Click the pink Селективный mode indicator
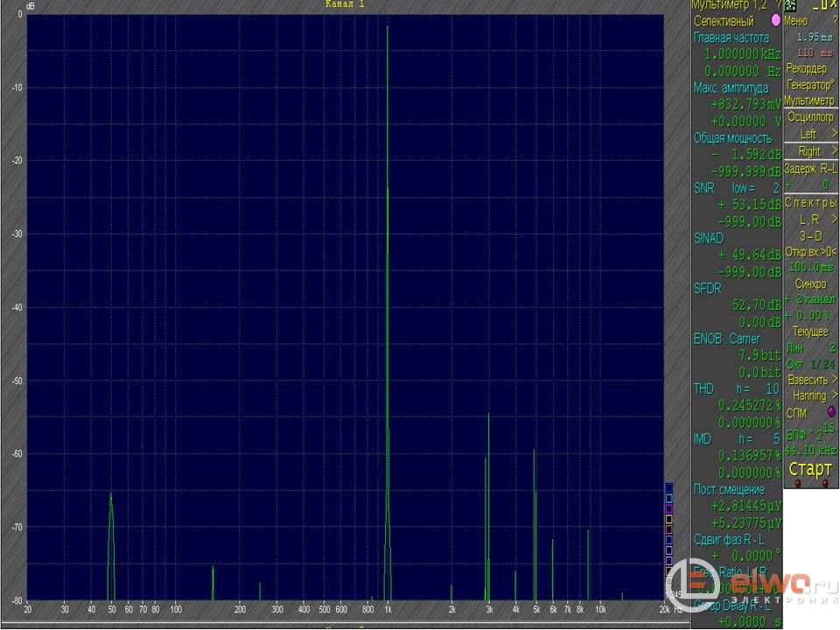840x630 pixels. pos(774,20)
